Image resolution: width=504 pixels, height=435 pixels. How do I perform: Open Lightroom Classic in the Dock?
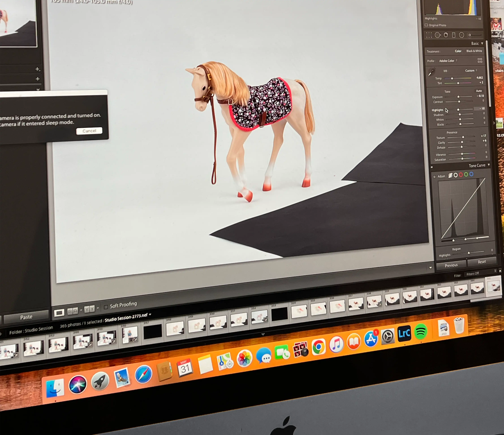click(404, 333)
